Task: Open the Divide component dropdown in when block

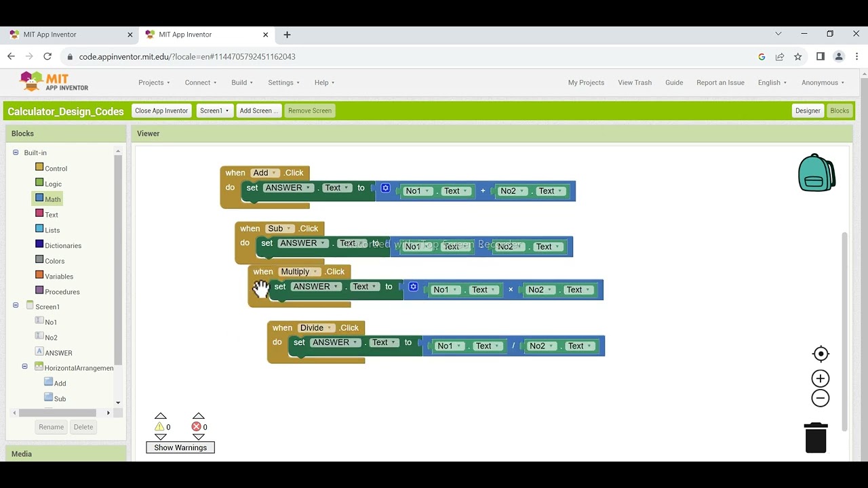Action: [316, 328]
